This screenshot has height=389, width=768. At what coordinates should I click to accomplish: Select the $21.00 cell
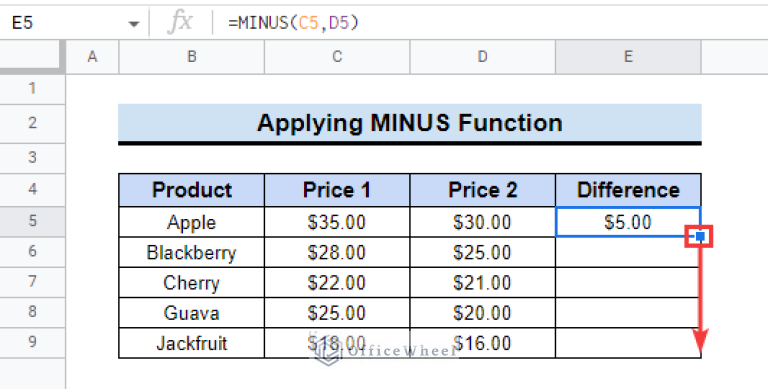click(482, 283)
